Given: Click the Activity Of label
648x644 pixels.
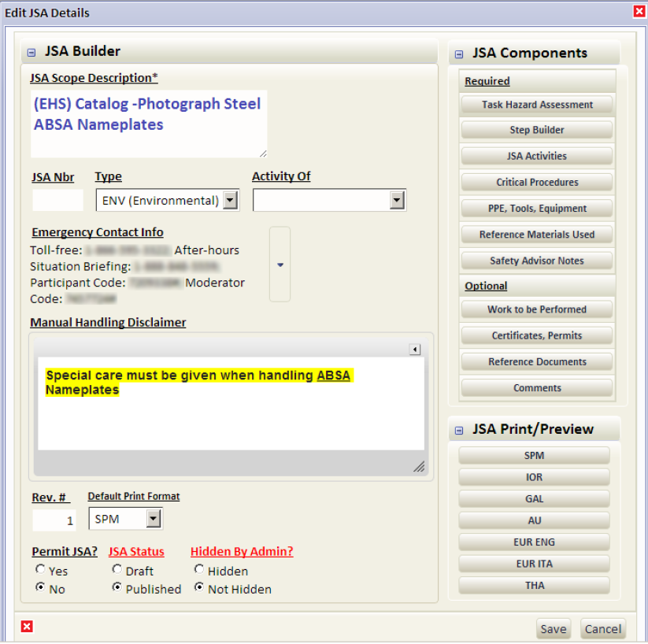Looking at the screenshot, I should click(281, 176).
